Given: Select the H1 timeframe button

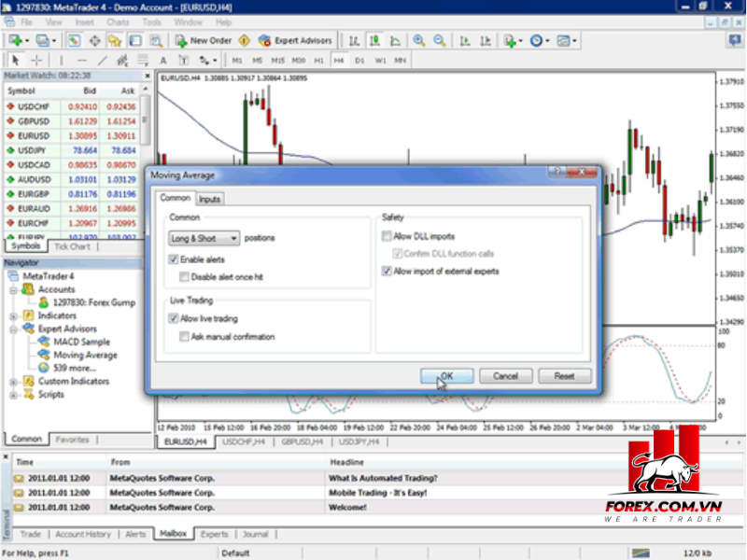Looking at the screenshot, I should pos(318,61).
